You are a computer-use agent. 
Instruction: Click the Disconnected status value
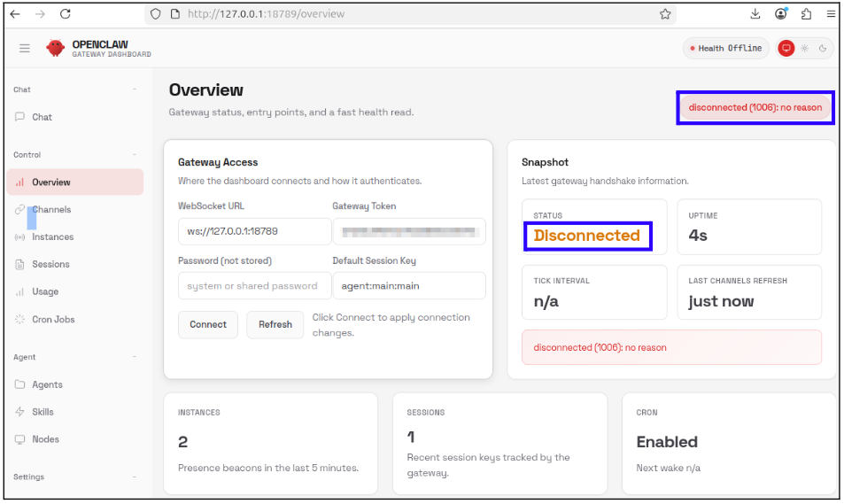586,236
